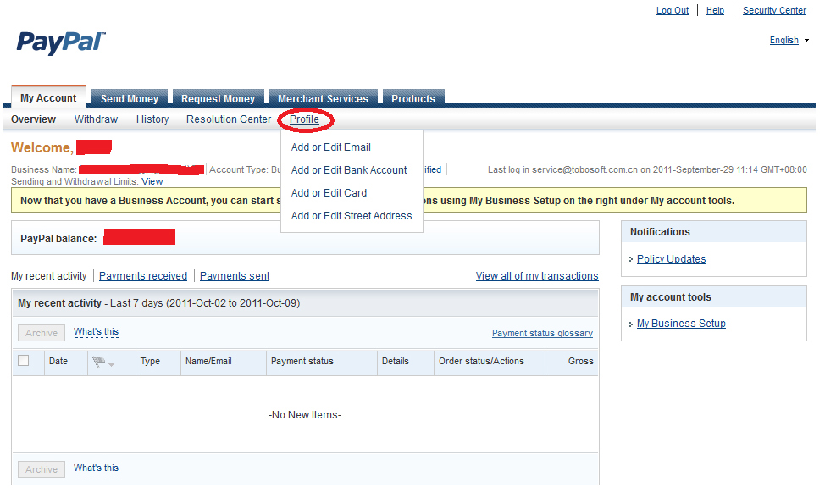Open the Profile submenu
Screen dimensions: 825x504
304,119
